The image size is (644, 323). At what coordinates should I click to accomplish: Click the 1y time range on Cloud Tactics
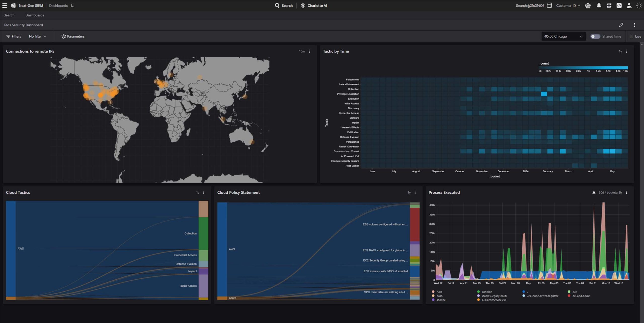tap(198, 192)
